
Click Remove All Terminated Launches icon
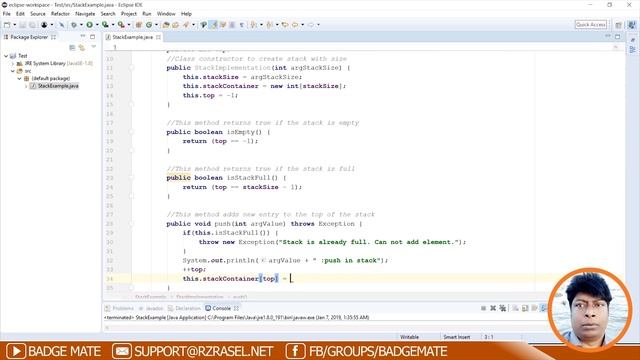point(503,308)
